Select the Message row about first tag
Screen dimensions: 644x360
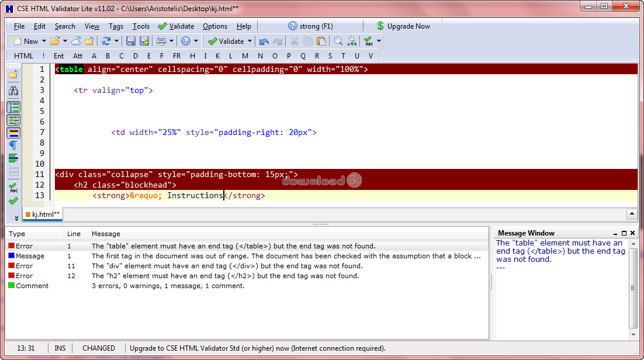click(247, 255)
